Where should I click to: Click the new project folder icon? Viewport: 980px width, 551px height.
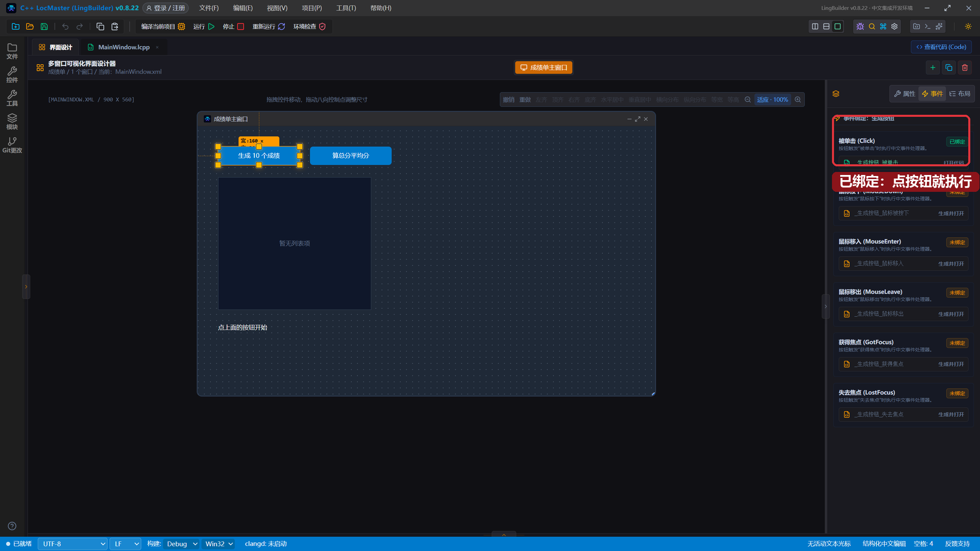(x=15, y=27)
